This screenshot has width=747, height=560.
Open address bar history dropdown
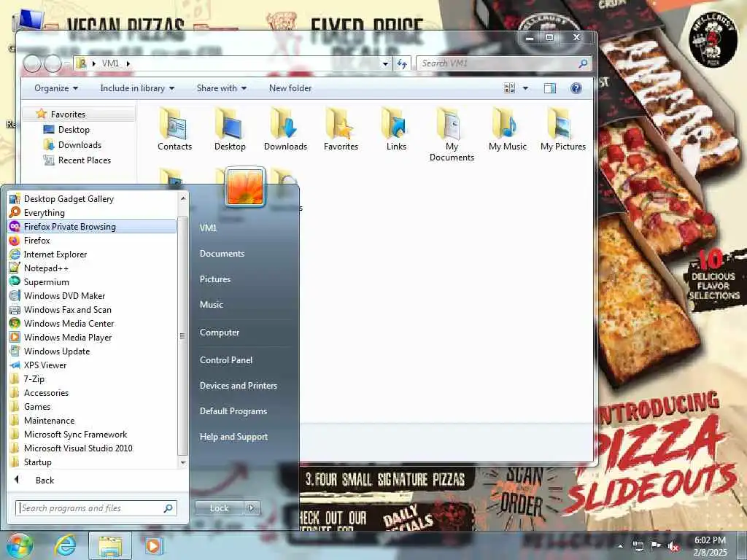tap(385, 63)
